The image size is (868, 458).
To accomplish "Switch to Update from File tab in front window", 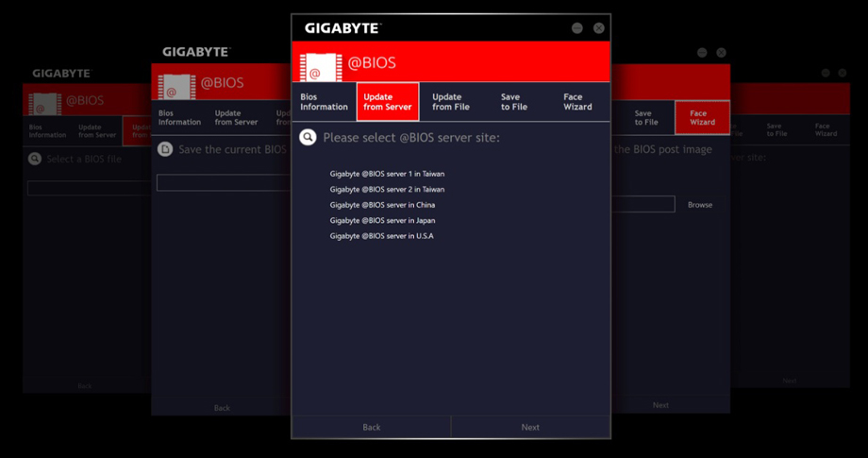I will (x=451, y=102).
